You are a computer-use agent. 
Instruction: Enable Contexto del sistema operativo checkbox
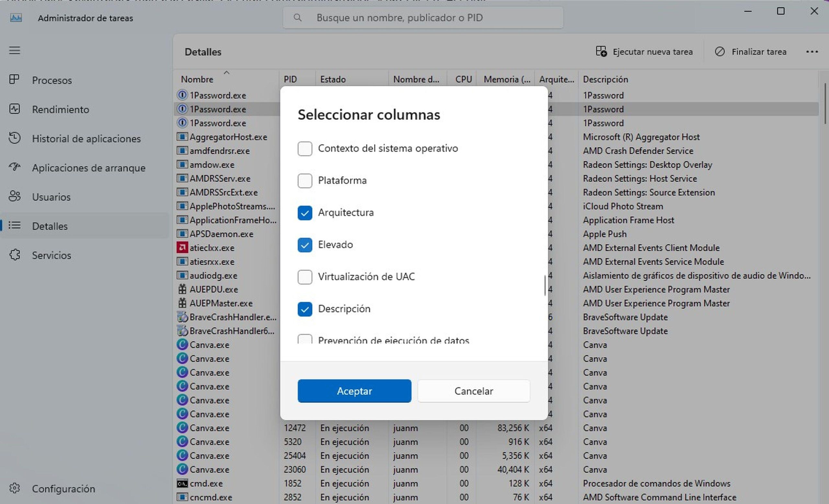(x=305, y=149)
